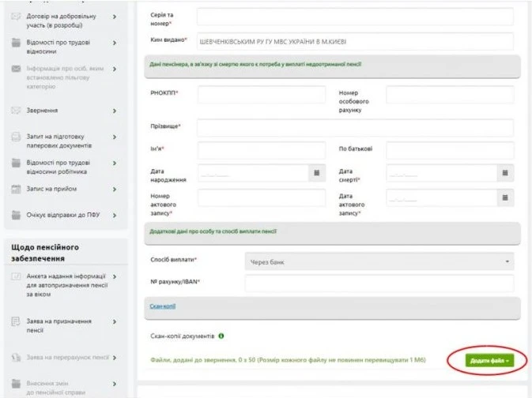532x398 pixels.
Task: Click calendar icon beside Запис на прийом
Action: [x=16, y=190]
